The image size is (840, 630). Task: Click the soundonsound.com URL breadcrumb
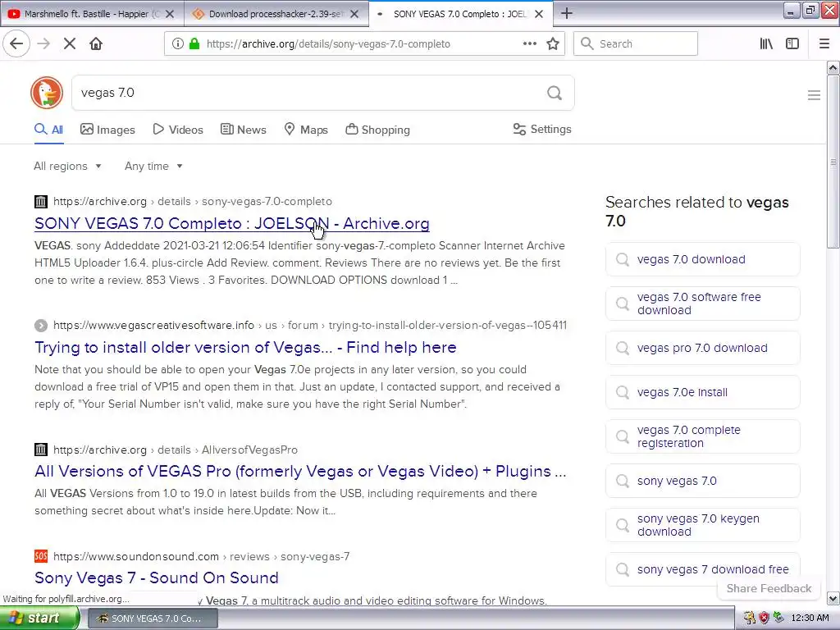click(x=201, y=557)
